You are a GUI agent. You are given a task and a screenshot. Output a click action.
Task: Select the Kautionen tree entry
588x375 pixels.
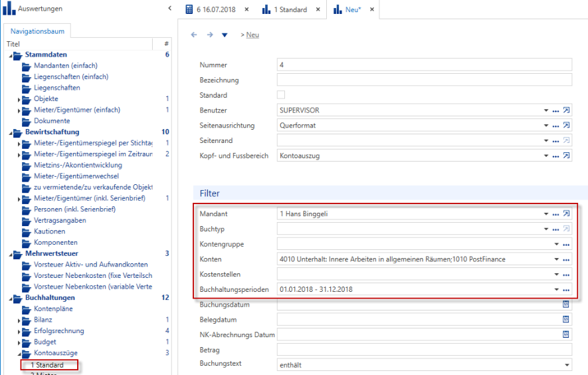[x=50, y=231]
